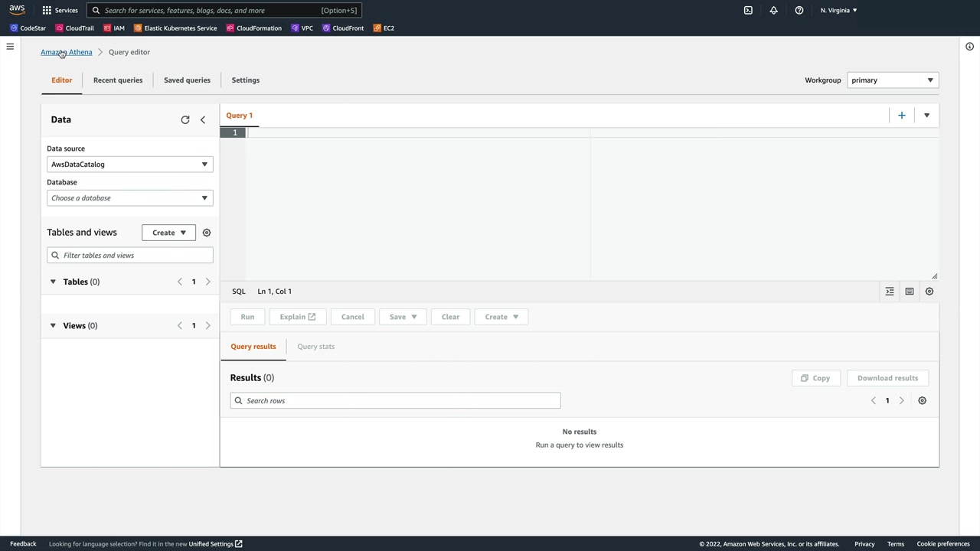Switch to the Saved queries tab

point(187,80)
